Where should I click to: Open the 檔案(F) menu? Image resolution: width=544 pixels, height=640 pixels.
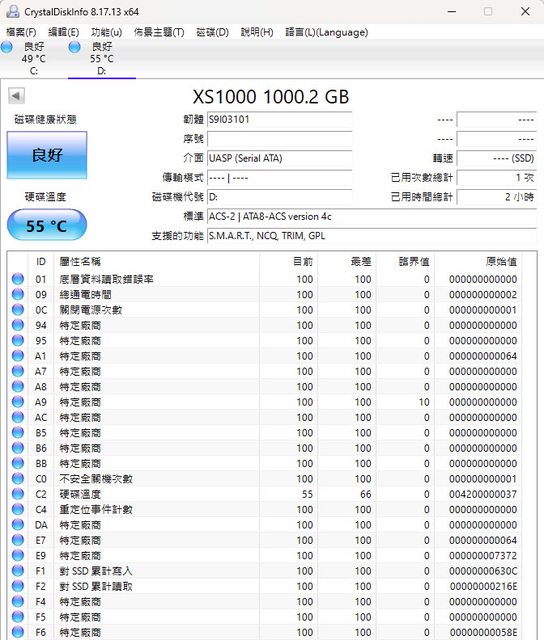[x=21, y=32]
